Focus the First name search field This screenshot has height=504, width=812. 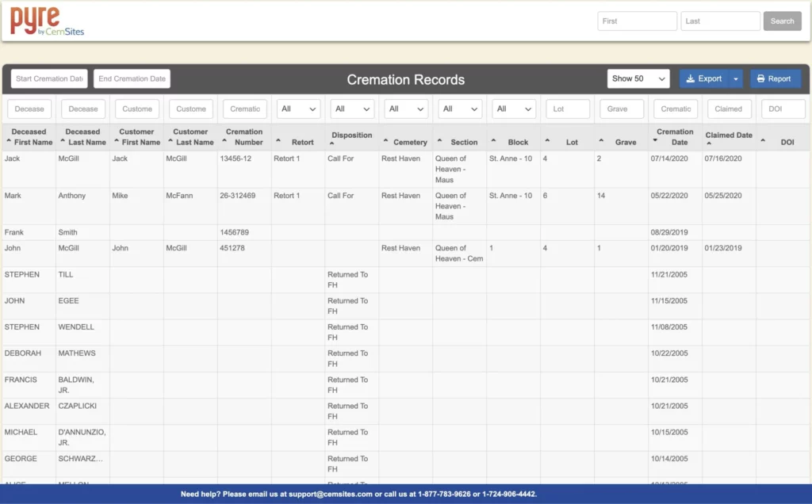coord(637,21)
